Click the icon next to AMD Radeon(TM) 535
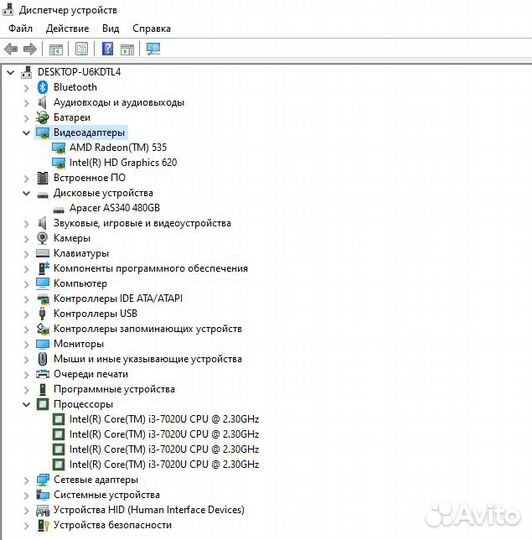 coord(59,148)
